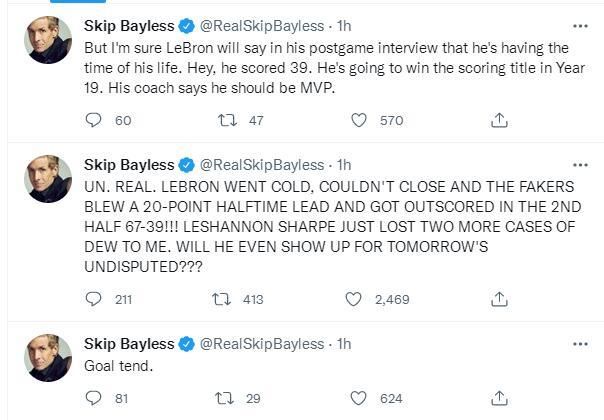The width and height of the screenshot is (604, 420).
Task: Open the 'Goal tend.' tweet timestamp link
Action: coord(344,344)
